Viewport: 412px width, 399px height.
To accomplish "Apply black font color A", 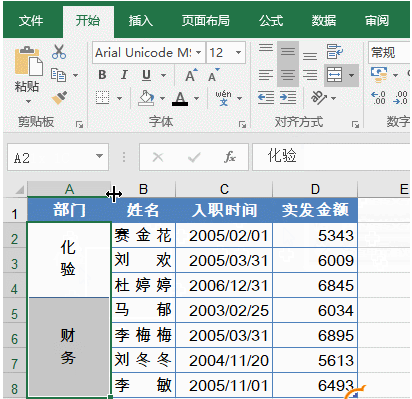I will pos(180,98).
